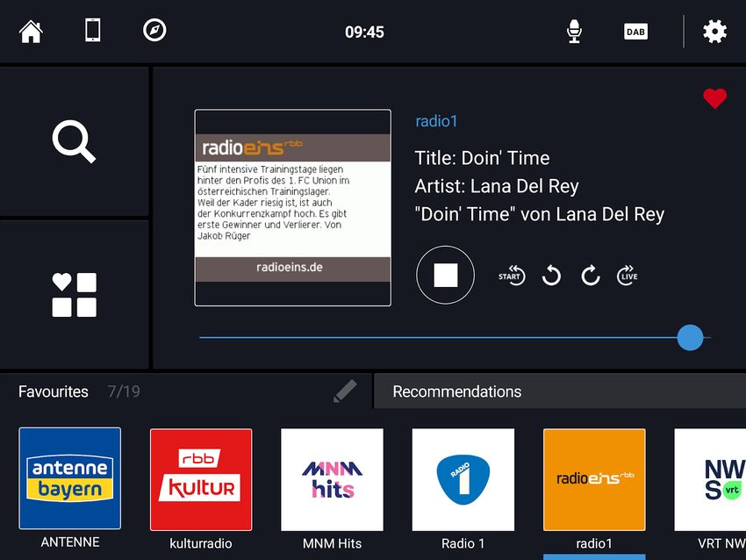This screenshot has width=746, height=560.
Task: Click the blue radio1 station name
Action: point(436,121)
